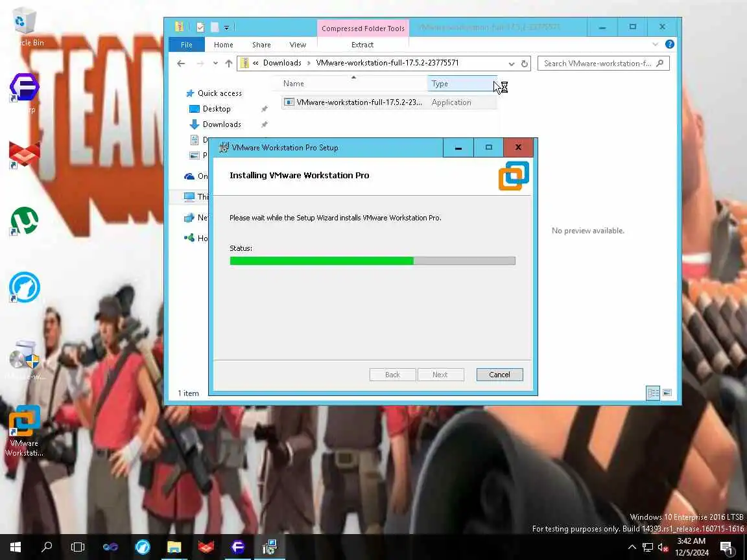Screen dimensions: 747x560
Task: Open the red layered app on taskbar
Action: coord(206,546)
